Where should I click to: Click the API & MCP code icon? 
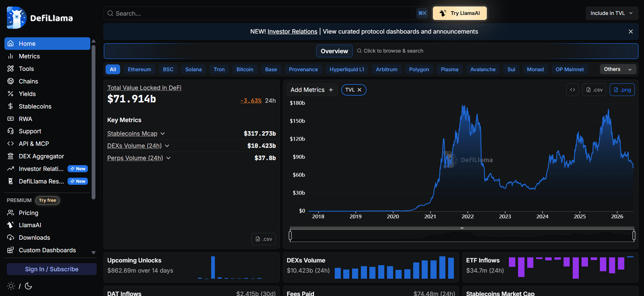11,143
